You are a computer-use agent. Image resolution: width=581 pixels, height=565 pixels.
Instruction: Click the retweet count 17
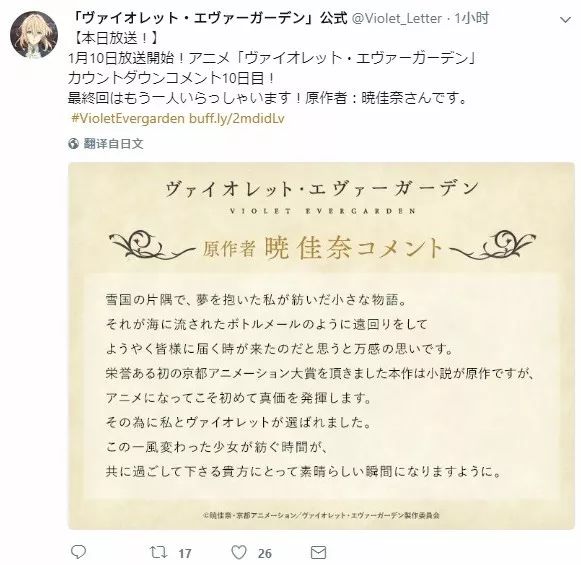[x=185, y=554]
